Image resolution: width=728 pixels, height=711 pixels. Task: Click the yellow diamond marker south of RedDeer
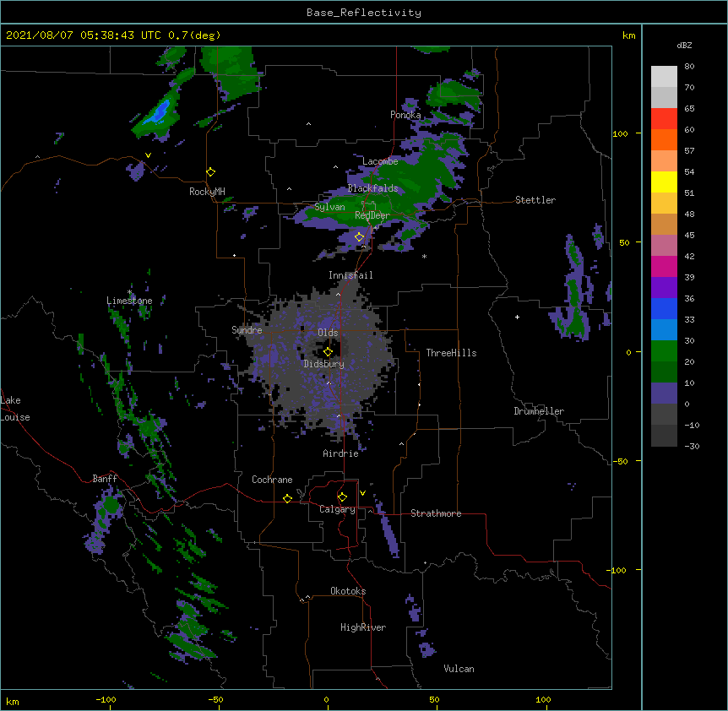coord(359,237)
